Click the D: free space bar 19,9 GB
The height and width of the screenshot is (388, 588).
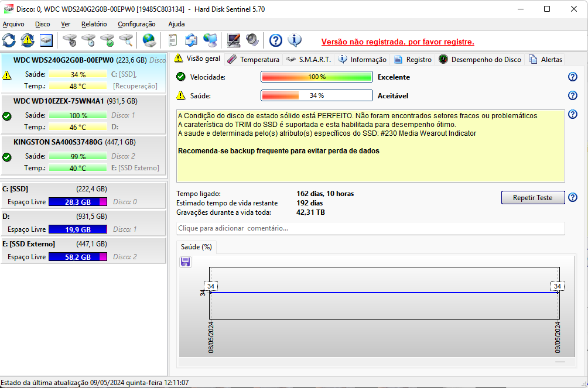78,229
